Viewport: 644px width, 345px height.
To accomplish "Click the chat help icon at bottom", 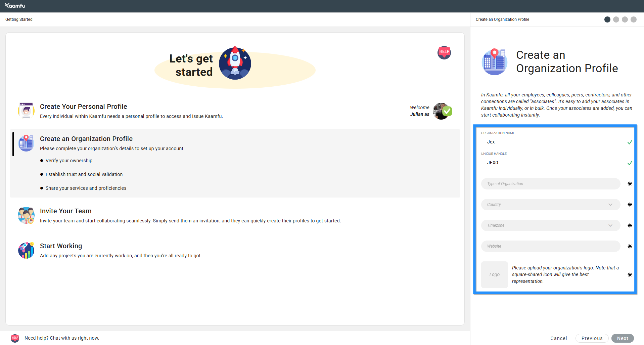I will point(15,338).
